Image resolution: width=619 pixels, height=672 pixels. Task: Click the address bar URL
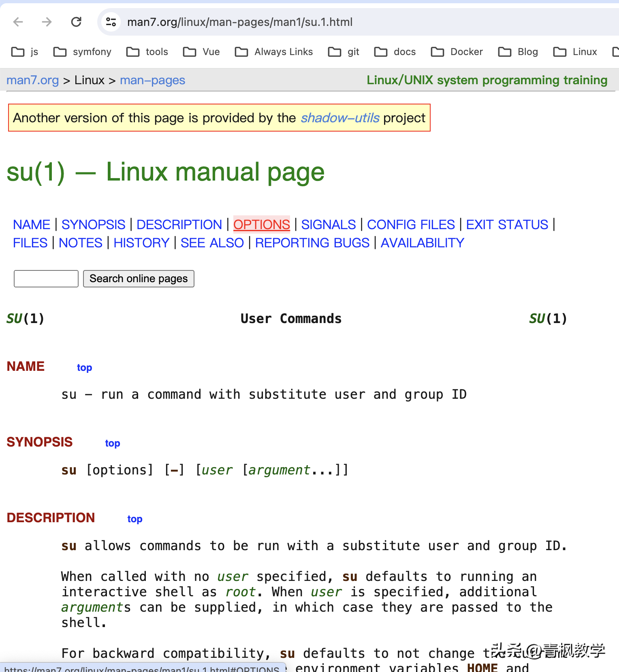pyautogui.click(x=240, y=22)
